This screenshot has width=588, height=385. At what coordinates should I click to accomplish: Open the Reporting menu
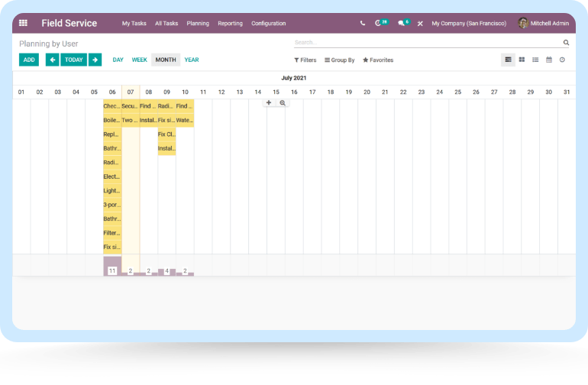230,24
